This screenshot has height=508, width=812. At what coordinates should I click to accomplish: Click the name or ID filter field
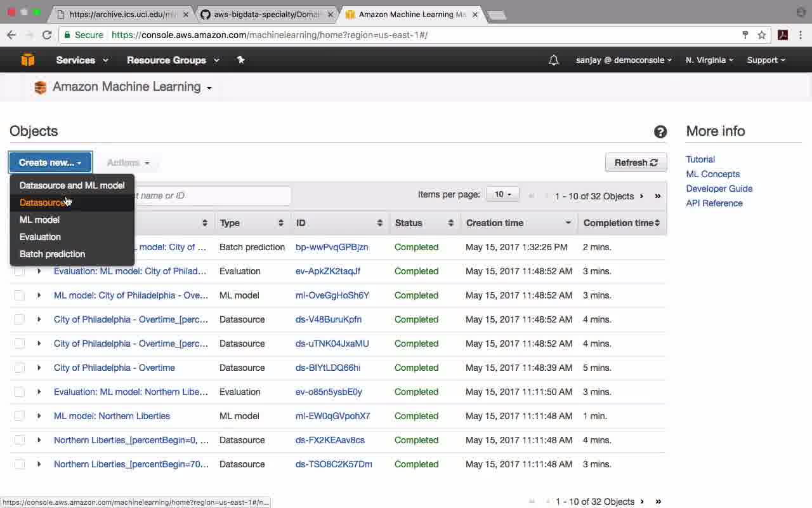(213, 196)
